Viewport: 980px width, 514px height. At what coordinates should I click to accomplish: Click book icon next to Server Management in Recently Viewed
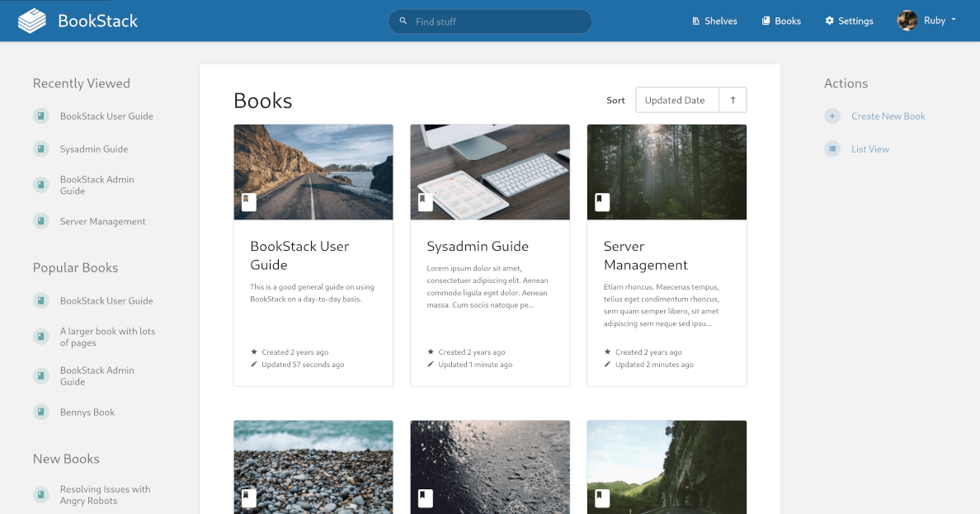tap(40, 221)
